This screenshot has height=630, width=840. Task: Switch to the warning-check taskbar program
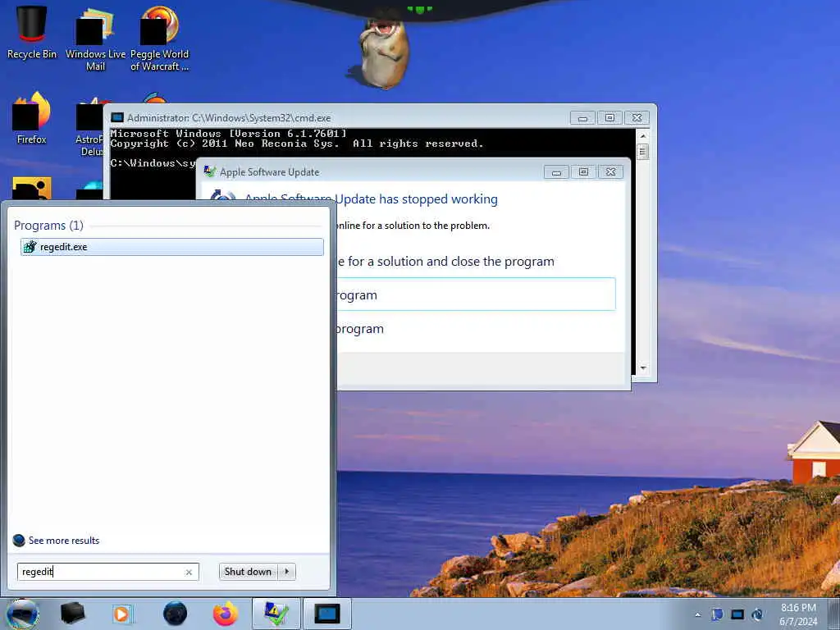(276, 614)
